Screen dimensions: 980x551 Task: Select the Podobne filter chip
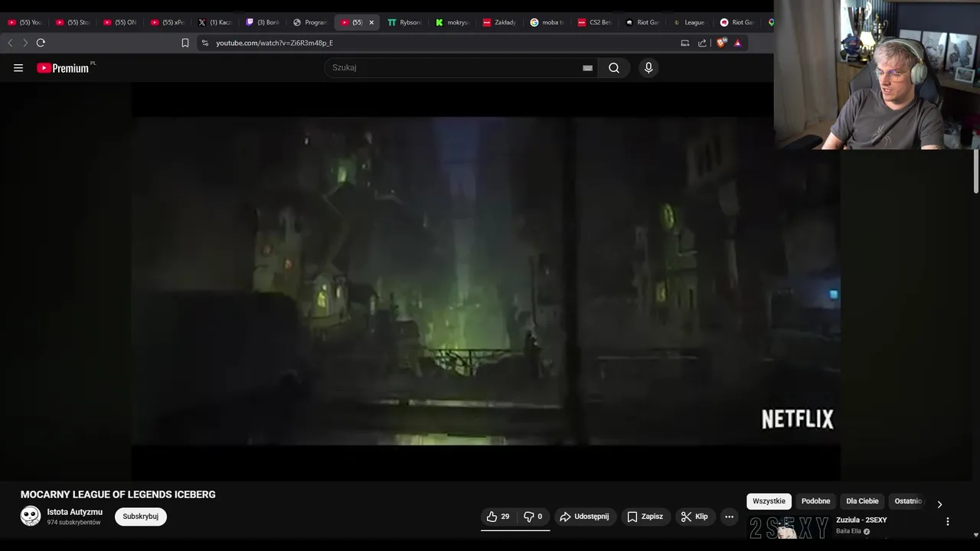tap(815, 501)
